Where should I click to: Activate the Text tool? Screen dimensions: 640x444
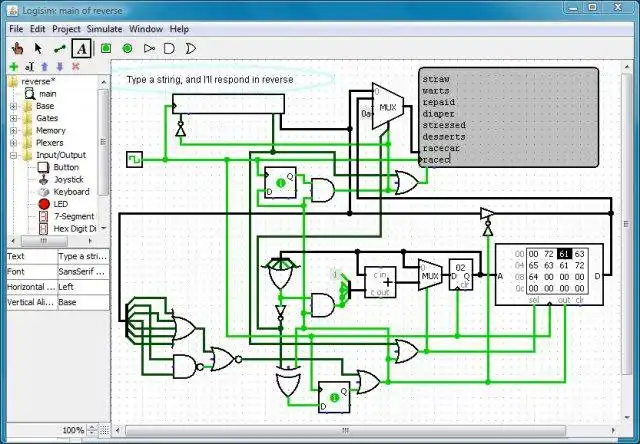[x=81, y=49]
